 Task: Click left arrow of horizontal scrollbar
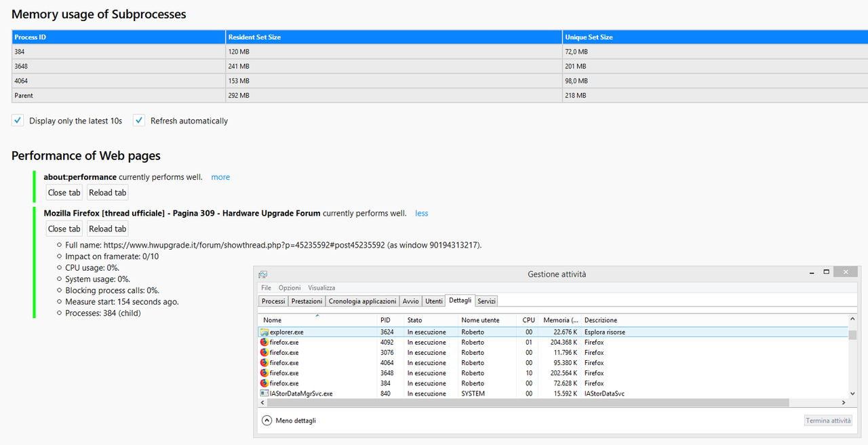click(263, 402)
